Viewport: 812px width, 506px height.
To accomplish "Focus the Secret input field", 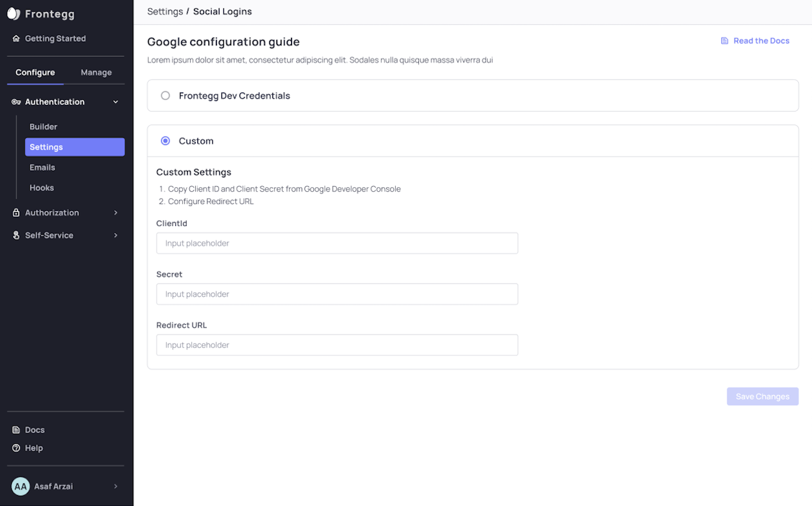I will [337, 294].
